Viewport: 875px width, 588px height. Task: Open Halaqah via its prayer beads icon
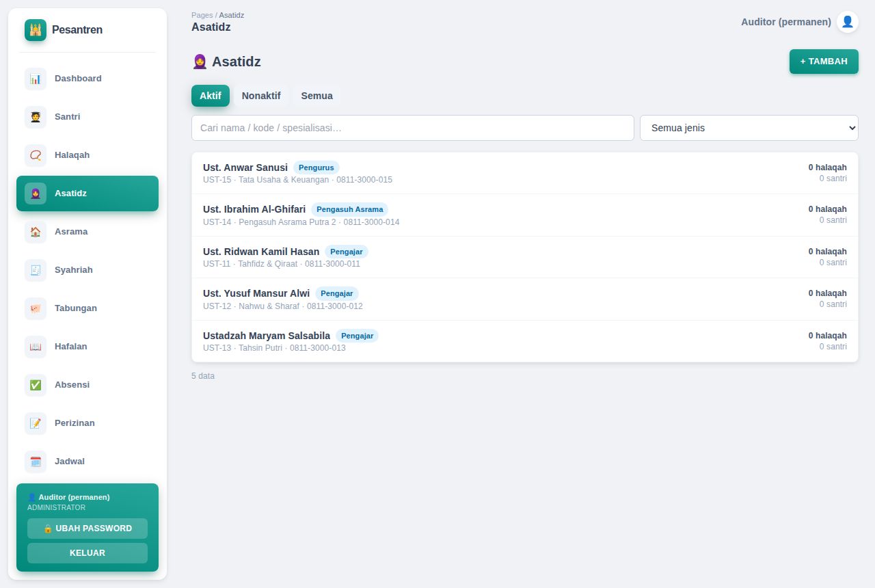pos(36,155)
